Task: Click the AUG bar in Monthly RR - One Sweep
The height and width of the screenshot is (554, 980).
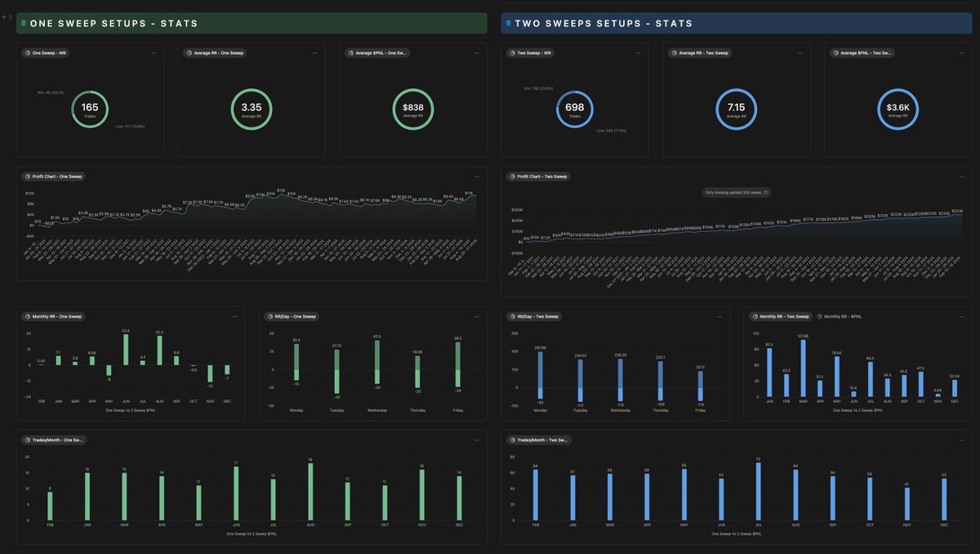Action: coord(159,351)
